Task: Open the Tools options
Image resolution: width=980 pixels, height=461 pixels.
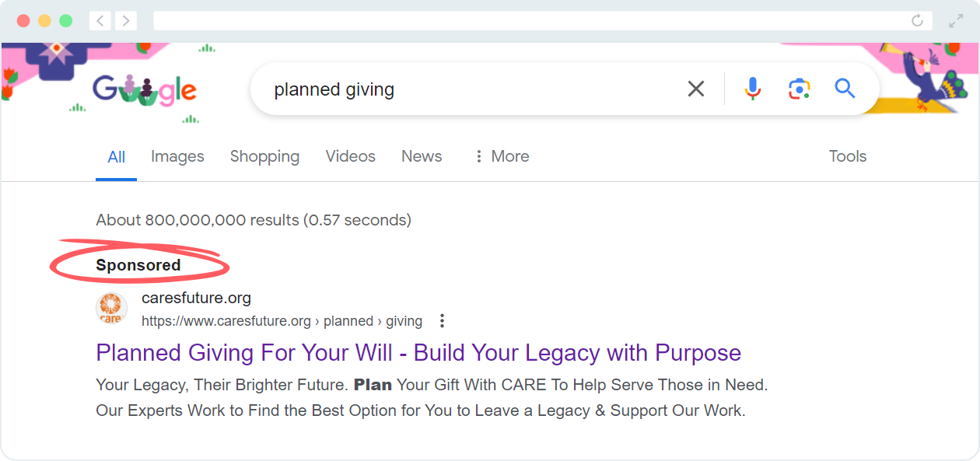Action: point(847,156)
